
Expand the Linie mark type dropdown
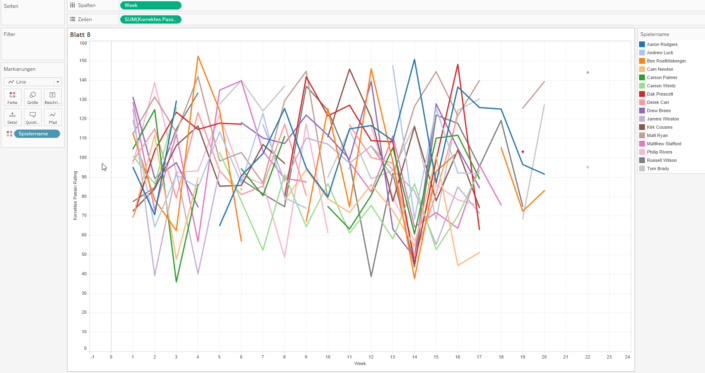[x=58, y=82]
